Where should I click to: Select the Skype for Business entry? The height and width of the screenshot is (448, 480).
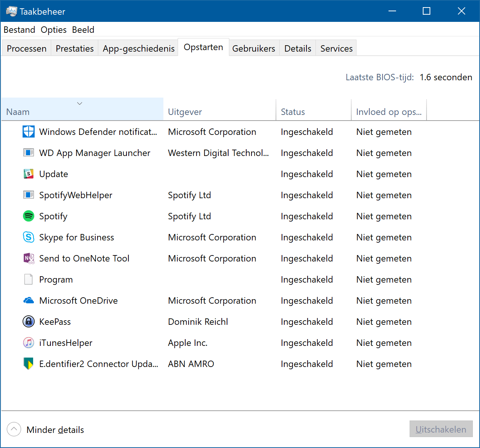(76, 237)
